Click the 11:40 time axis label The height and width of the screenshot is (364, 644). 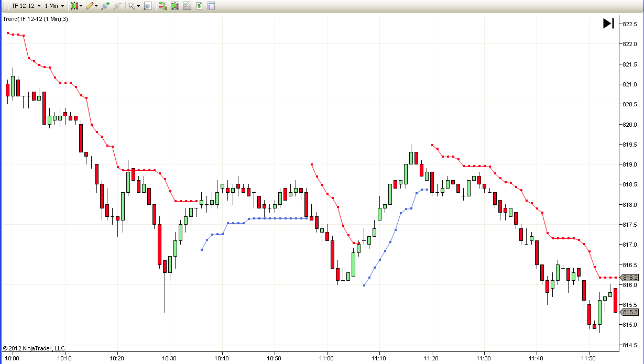(537, 359)
